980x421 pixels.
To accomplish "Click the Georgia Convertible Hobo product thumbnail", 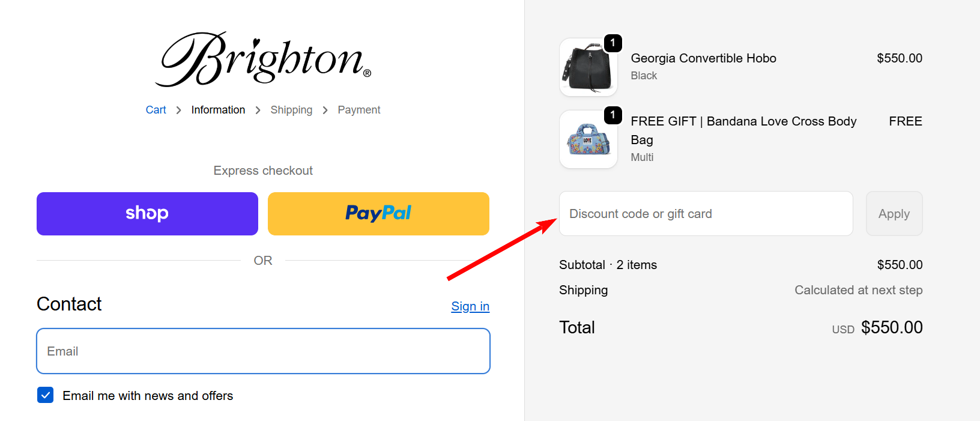I will (587, 68).
